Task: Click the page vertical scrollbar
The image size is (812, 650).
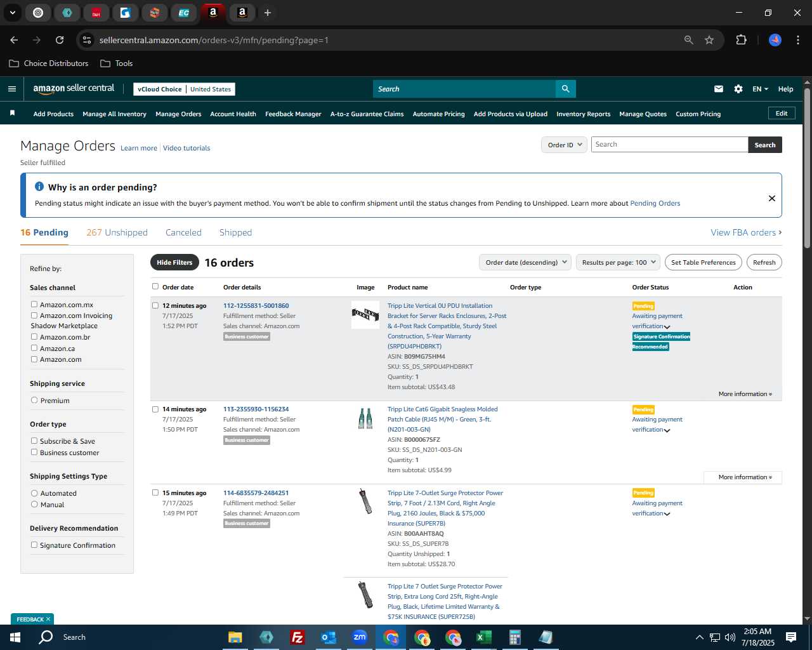Action: 807,168
